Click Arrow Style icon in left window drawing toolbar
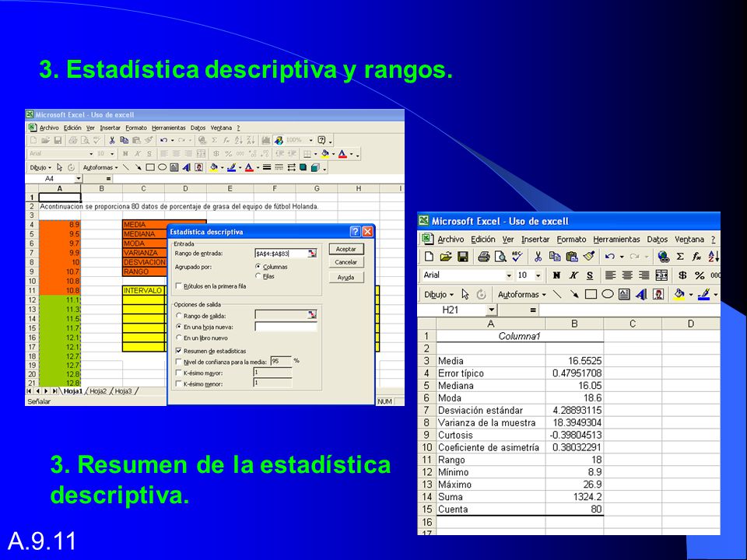The width and height of the screenshot is (747, 560). click(x=291, y=167)
